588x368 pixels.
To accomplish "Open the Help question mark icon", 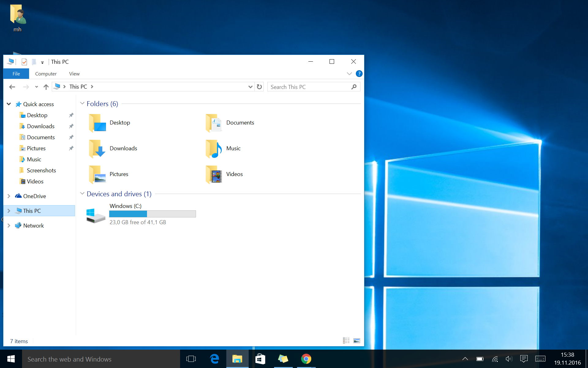I will pyautogui.click(x=359, y=74).
